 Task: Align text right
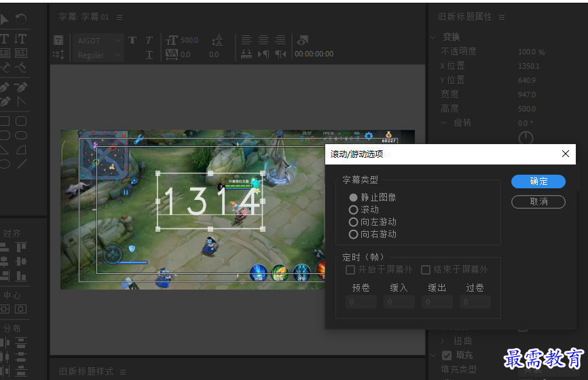pos(280,39)
